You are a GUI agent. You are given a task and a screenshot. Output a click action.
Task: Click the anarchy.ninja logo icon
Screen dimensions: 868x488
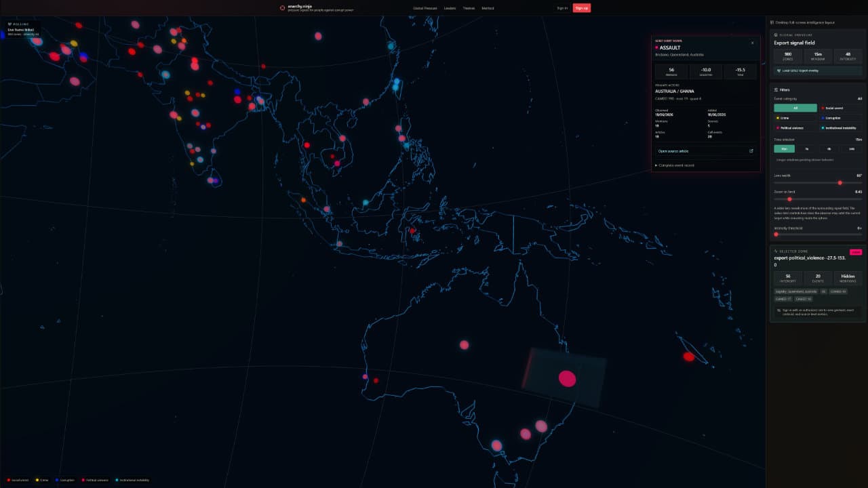pos(282,8)
